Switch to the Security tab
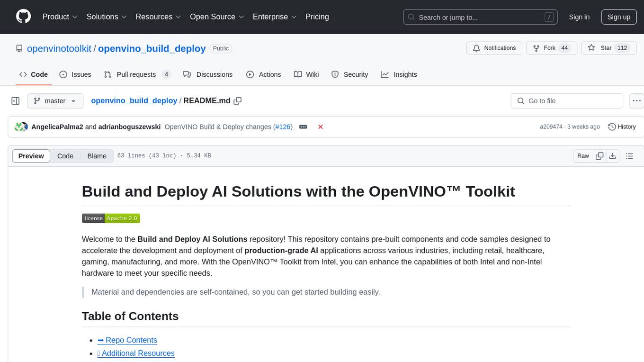This screenshot has width=644, height=362. tap(350, 74)
